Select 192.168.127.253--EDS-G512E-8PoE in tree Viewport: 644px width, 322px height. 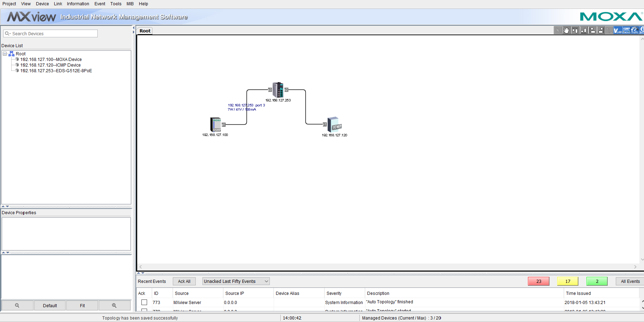(56, 71)
